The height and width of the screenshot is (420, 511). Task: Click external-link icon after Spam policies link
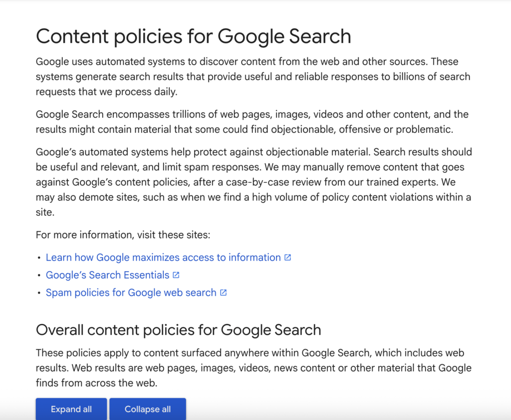(x=224, y=293)
